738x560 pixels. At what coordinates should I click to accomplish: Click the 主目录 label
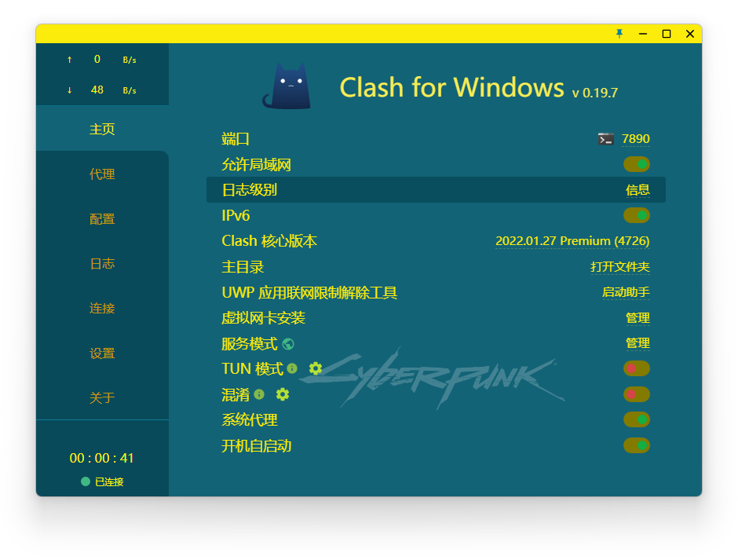(x=243, y=267)
